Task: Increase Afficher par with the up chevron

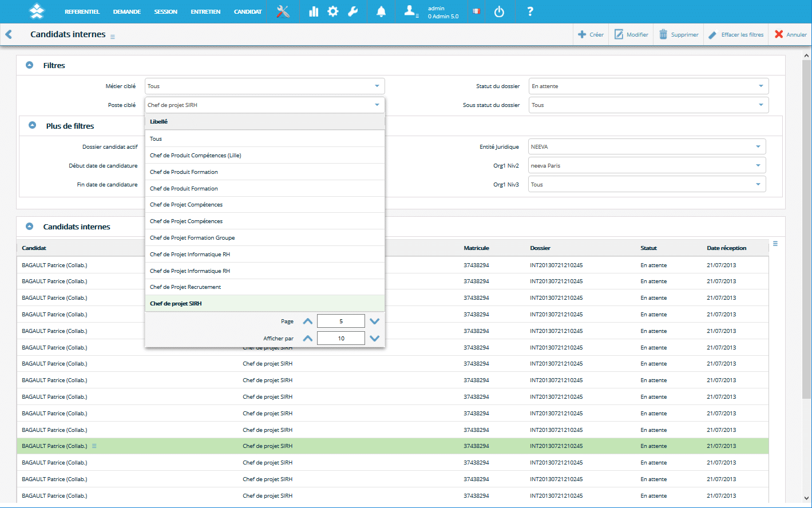Action: click(307, 338)
